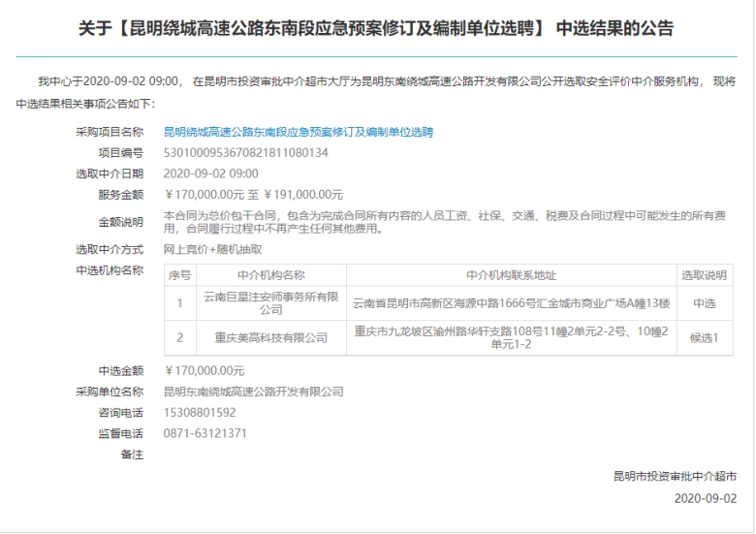The width and height of the screenshot is (756, 534).
Task: Select the purchaser 昆明东南绕城高速公路开发有限公司
Action: pos(254,392)
